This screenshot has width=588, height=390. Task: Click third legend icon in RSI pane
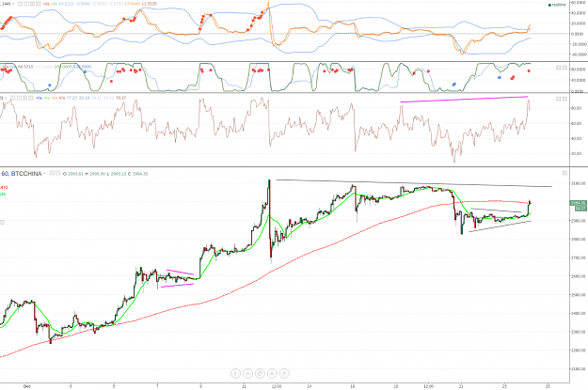[x=24, y=98]
